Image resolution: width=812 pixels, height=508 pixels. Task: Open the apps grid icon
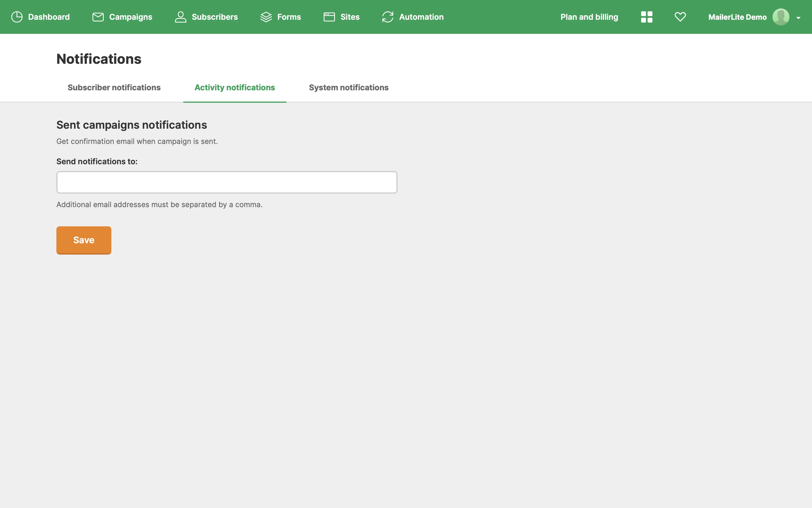pos(646,17)
